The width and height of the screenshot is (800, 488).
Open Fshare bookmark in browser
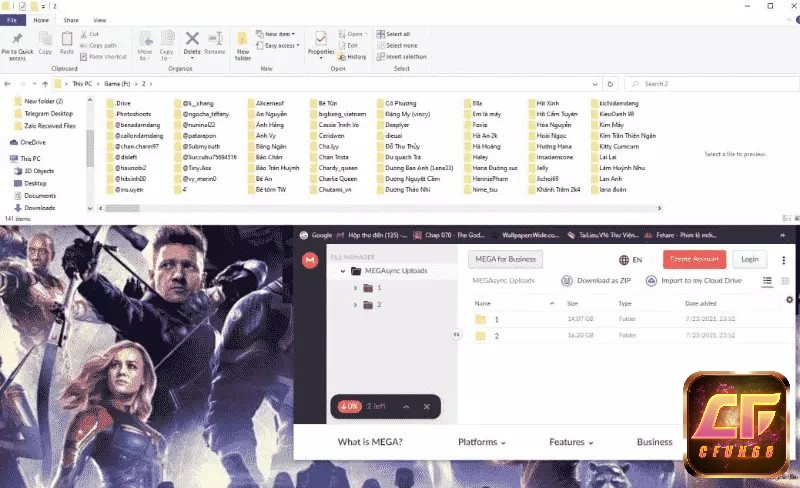(681, 235)
